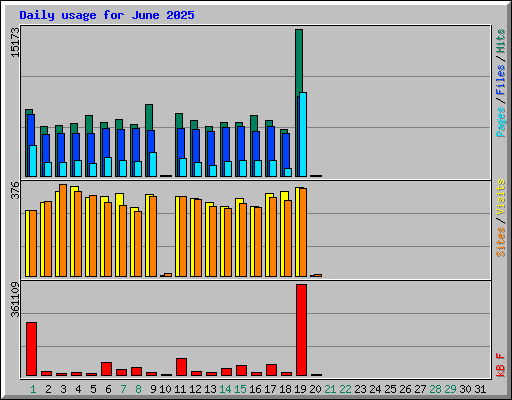Click the 361109 y-axis value

pos(15,299)
